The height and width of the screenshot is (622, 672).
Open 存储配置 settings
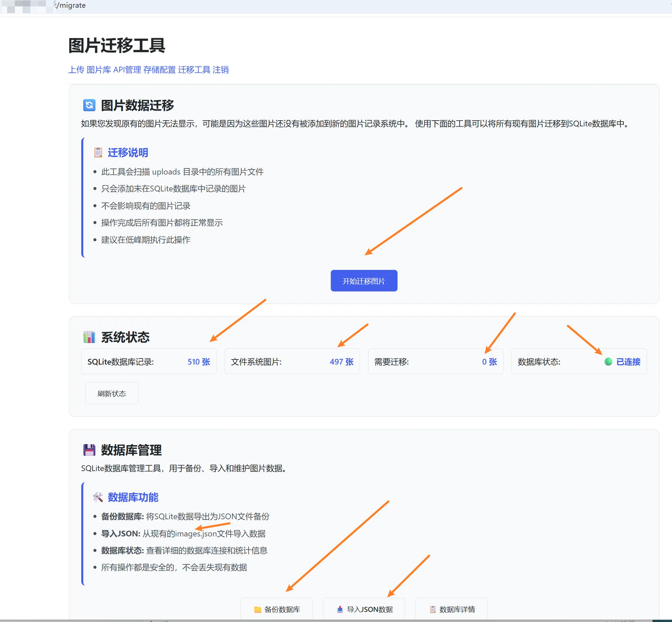tap(159, 70)
